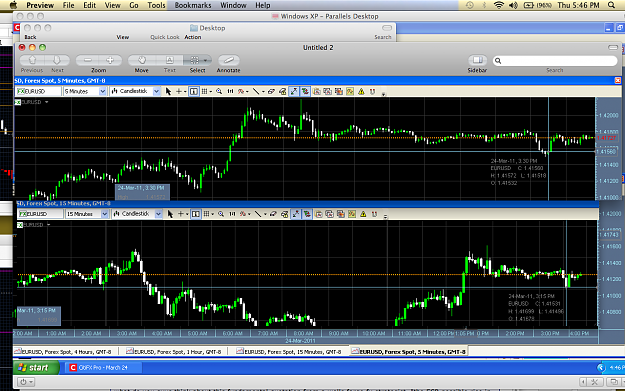The height and width of the screenshot is (391, 625).
Task: Click EURUSD symbol field in lower chart
Action: [x=41, y=214]
